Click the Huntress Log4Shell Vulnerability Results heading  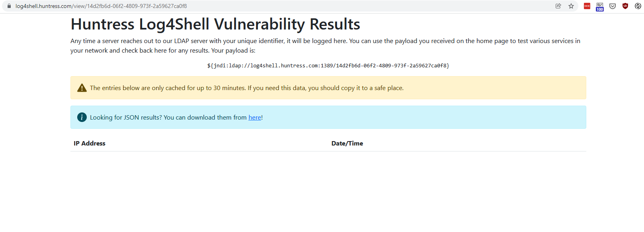click(215, 24)
